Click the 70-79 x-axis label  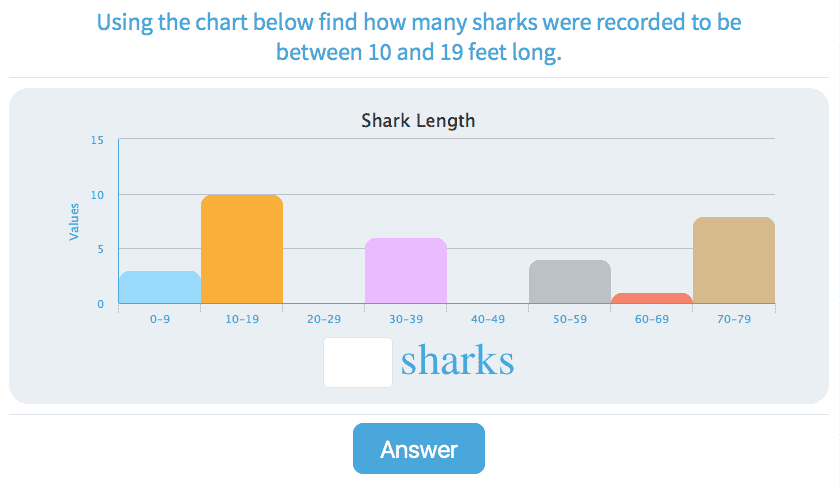[x=734, y=319]
